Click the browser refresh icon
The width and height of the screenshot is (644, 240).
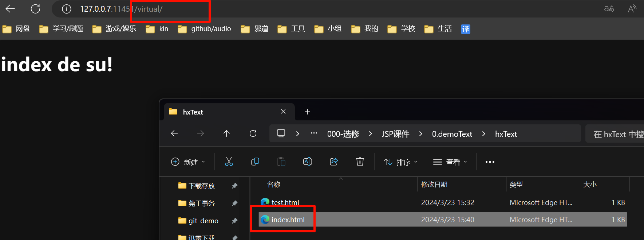point(35,9)
